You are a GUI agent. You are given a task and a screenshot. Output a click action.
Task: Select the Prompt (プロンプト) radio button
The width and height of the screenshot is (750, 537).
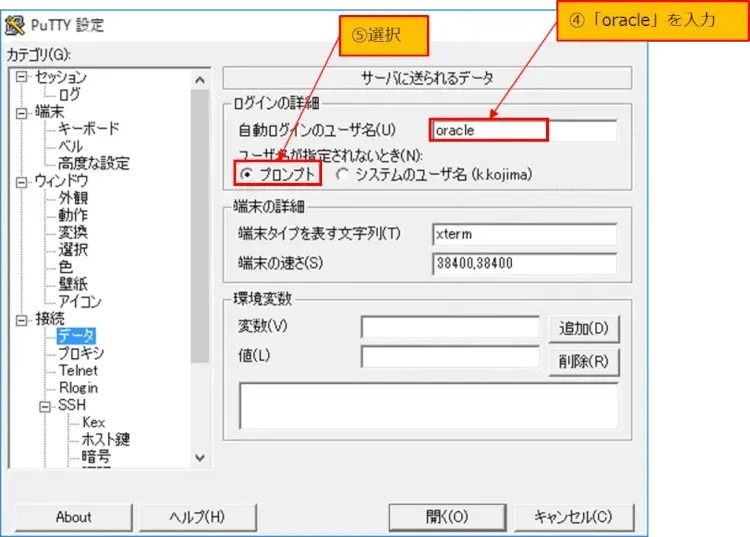[247, 174]
